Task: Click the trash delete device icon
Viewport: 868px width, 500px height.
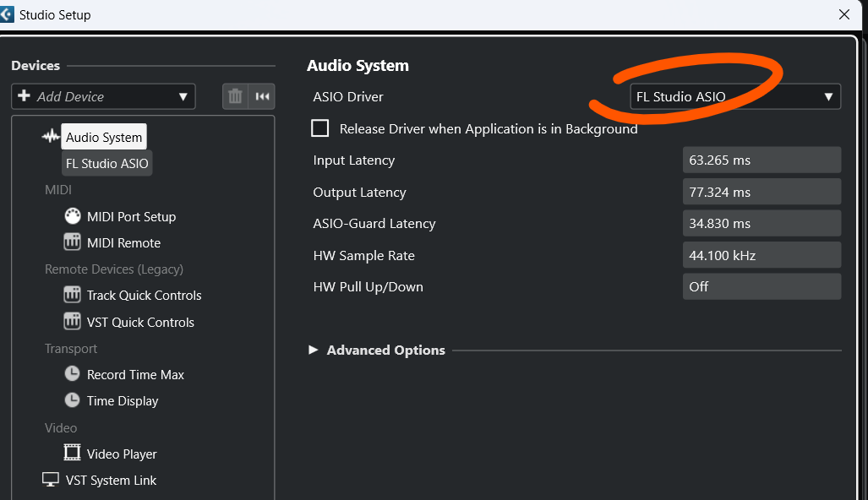Action: (235, 96)
